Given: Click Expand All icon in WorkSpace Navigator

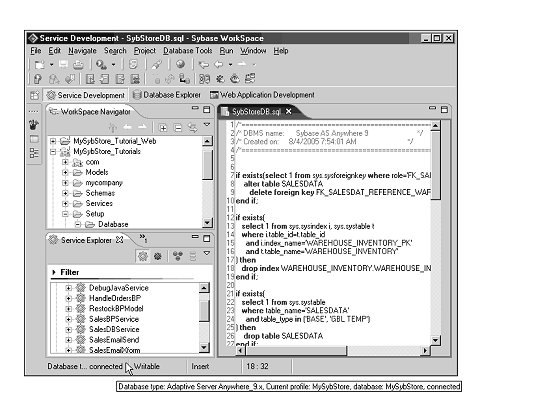Looking at the screenshot, I should pos(163,128).
